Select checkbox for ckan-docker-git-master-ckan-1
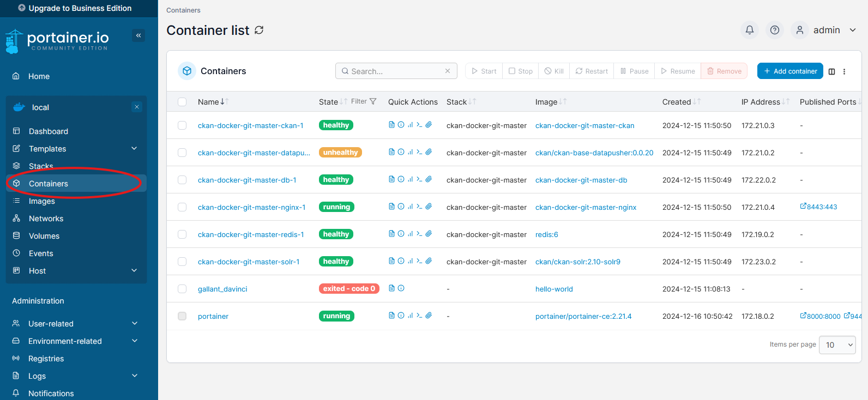This screenshot has width=868, height=400. (182, 125)
